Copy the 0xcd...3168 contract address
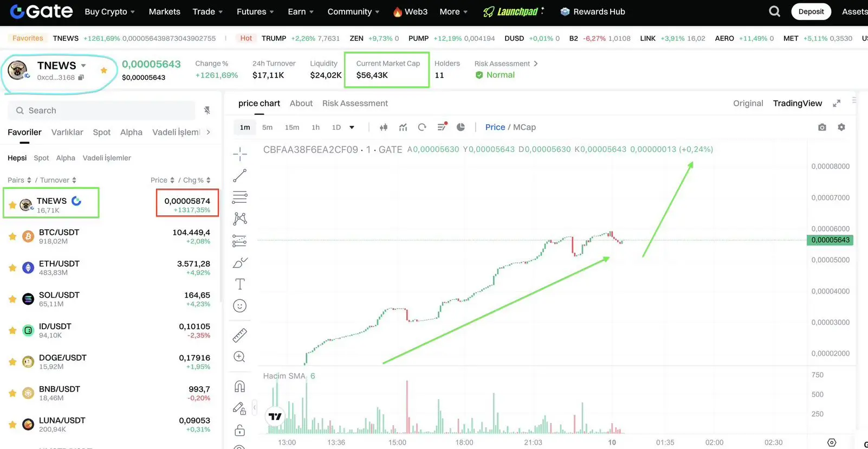The width and height of the screenshot is (868, 449). [x=81, y=78]
